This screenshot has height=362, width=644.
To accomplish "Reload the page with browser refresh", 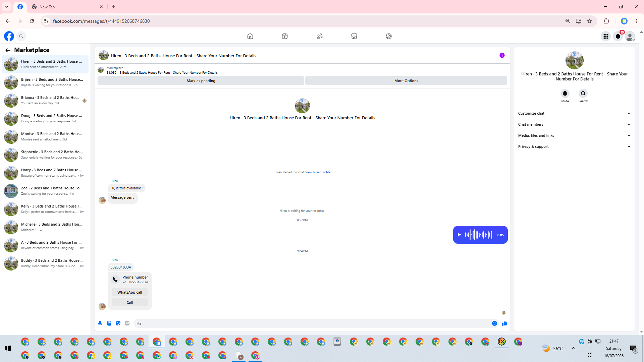I will coord(32,21).
